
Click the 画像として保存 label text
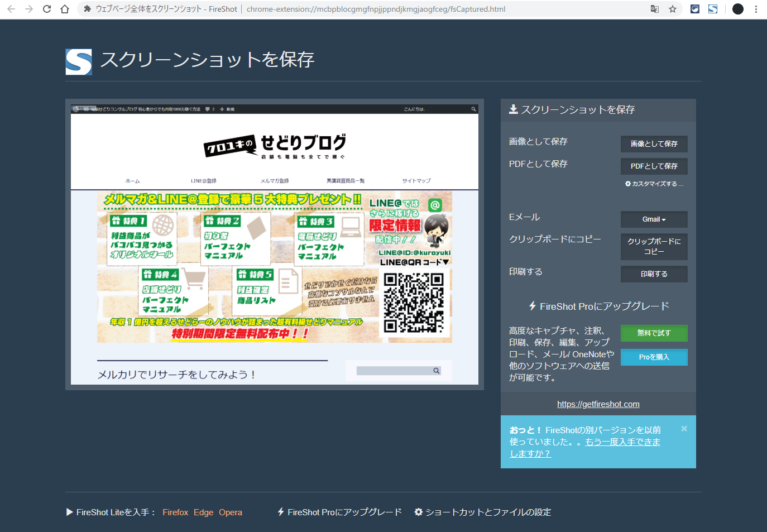538,142
